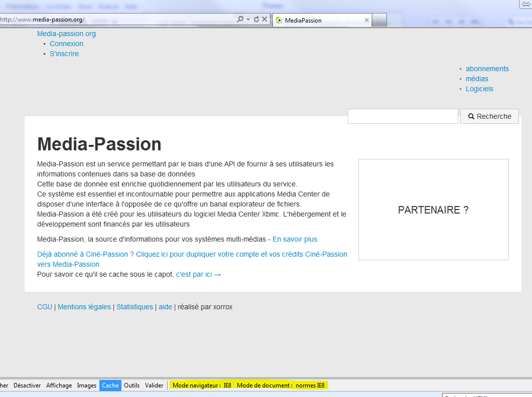Open the aide footer link
The height and width of the screenshot is (397, 532).
[x=165, y=307]
